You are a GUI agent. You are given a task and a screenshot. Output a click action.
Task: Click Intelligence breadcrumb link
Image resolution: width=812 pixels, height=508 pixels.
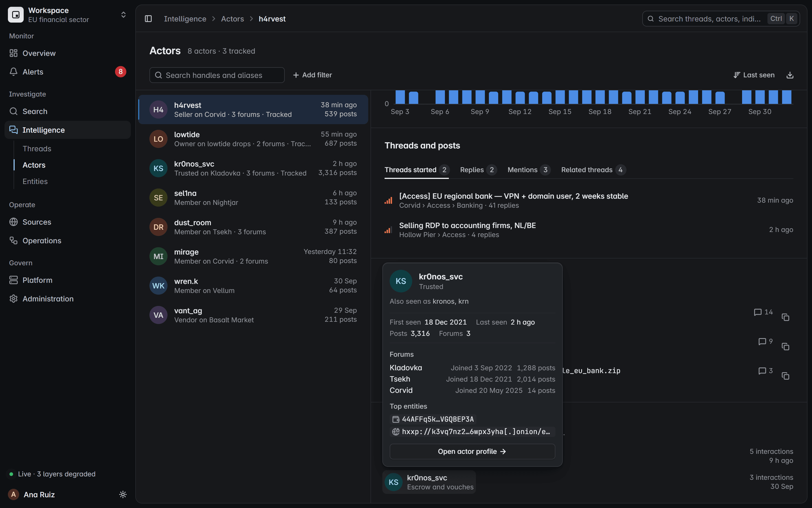pos(185,19)
